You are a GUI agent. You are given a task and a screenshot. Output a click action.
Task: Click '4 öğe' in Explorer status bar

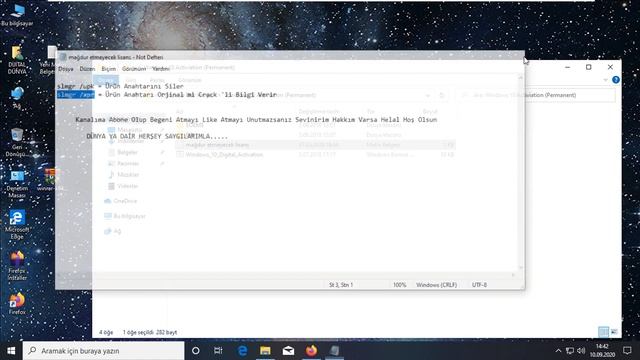[106, 332]
